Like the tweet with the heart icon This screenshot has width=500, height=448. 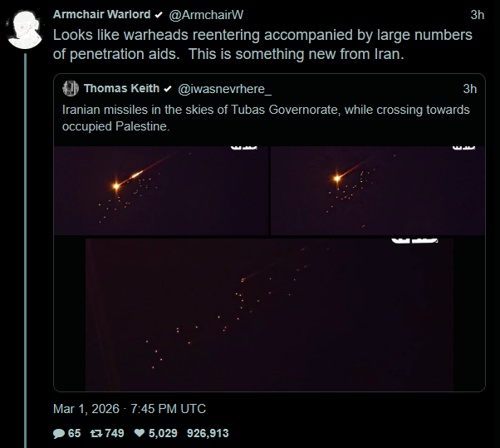pyautogui.click(x=140, y=433)
